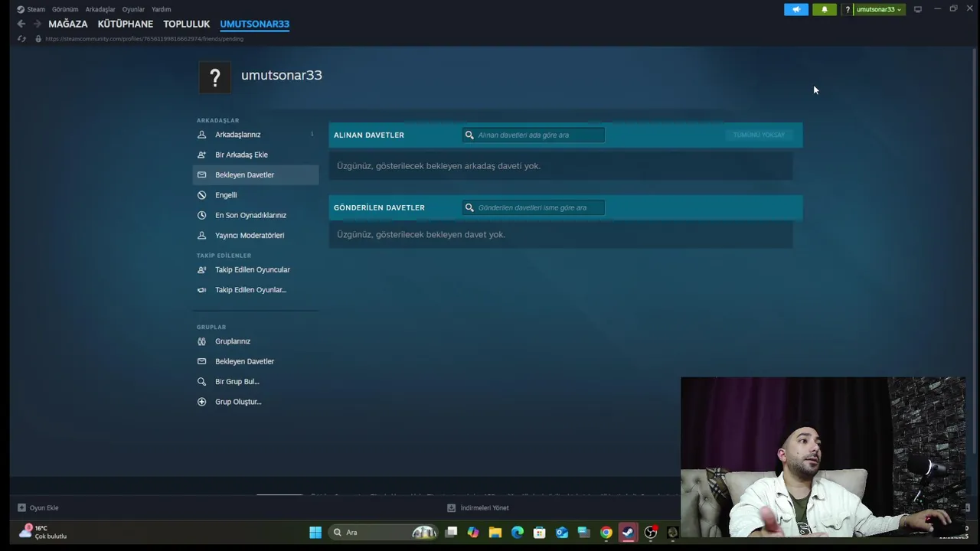The image size is (980, 551).
Task: Click Oyun Ekle at bottom left
Action: point(38,507)
